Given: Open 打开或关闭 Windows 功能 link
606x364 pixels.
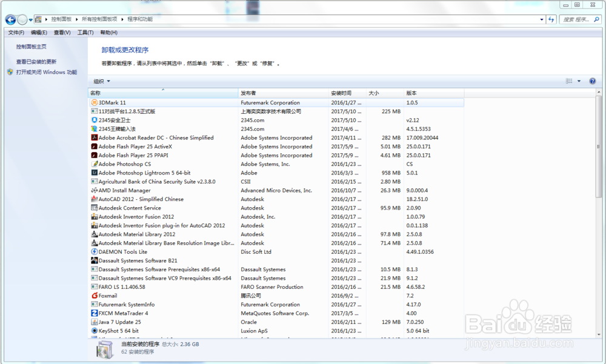Looking at the screenshot, I should click(47, 72).
